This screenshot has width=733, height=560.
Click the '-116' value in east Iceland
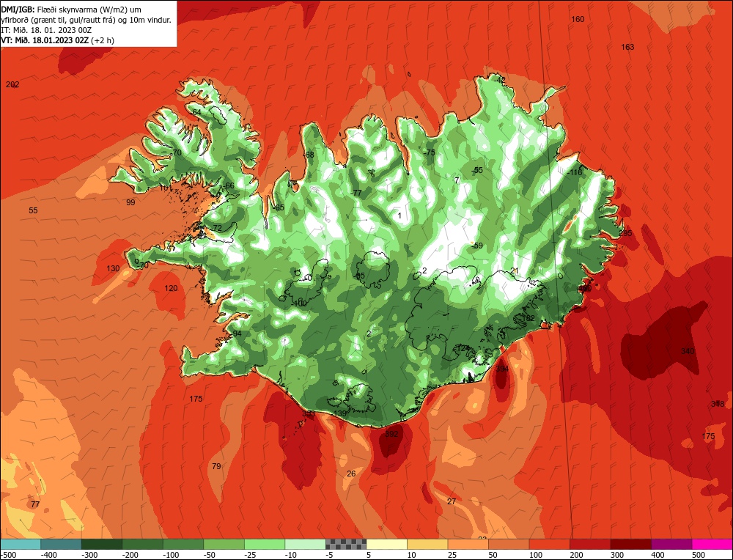coord(575,172)
